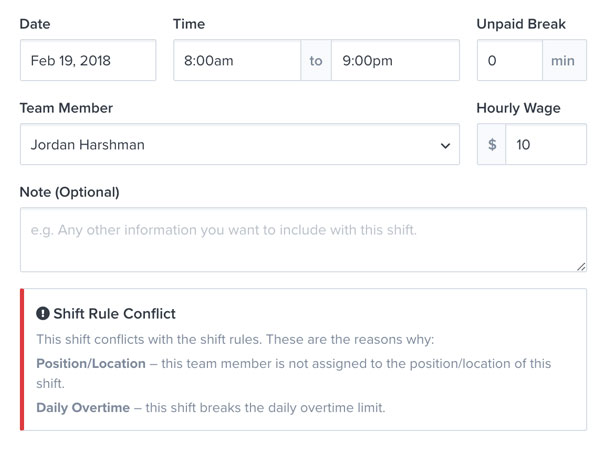Viewport: 608px width, 456px height.
Task: Click the Daily Overtime conflict reason
Action: tap(211, 408)
